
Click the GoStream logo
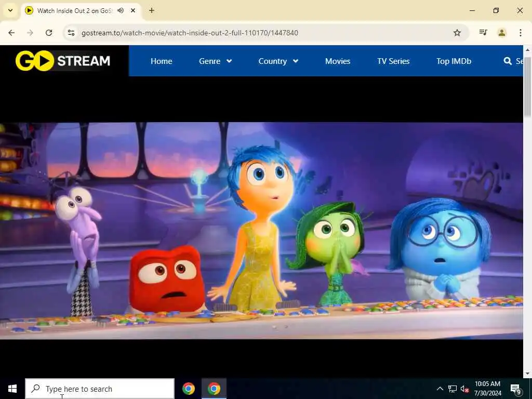[x=63, y=61]
